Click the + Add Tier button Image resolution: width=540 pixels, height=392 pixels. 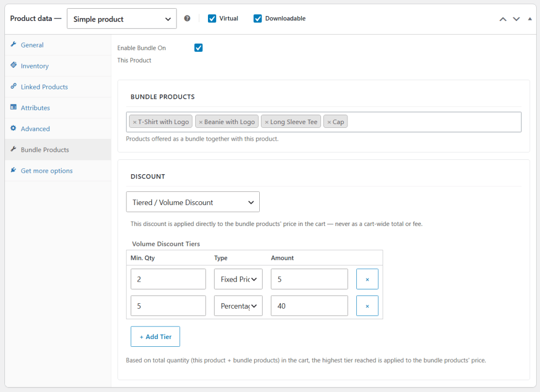click(156, 336)
